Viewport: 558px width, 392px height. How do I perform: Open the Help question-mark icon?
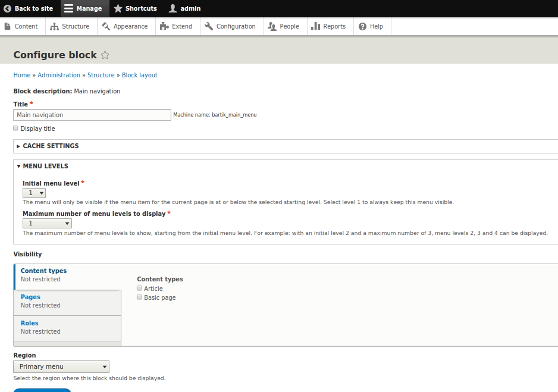pyautogui.click(x=360, y=26)
